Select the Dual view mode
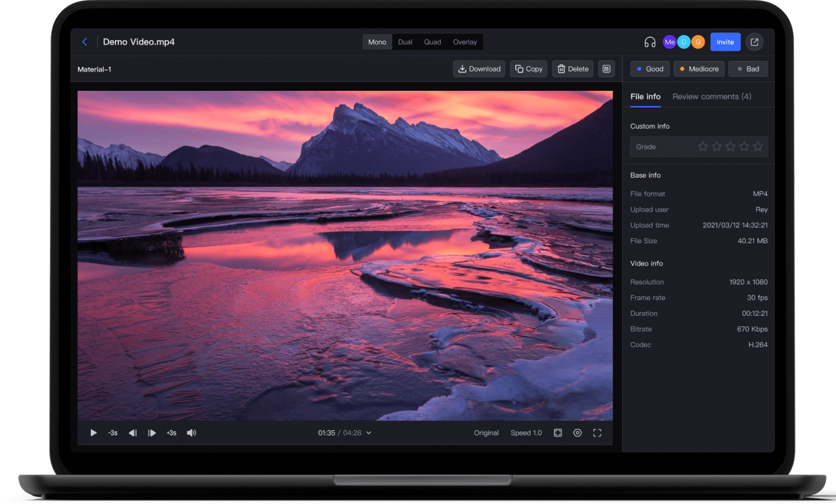The height and width of the screenshot is (504, 836). click(405, 42)
